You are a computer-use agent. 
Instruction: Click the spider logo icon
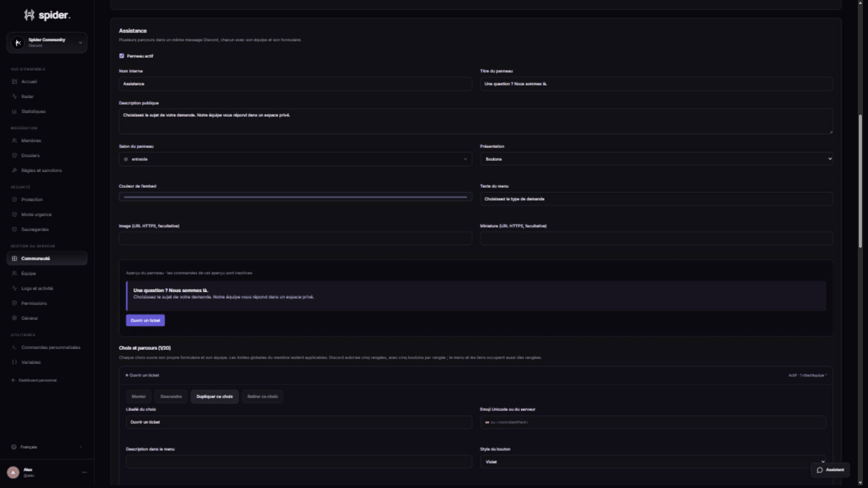click(29, 15)
